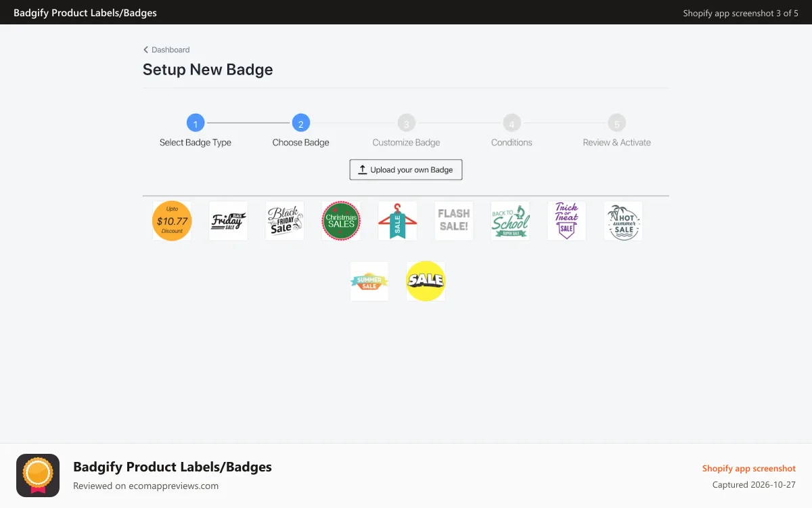Choose the Trick or Treat Sale badge

tap(567, 221)
